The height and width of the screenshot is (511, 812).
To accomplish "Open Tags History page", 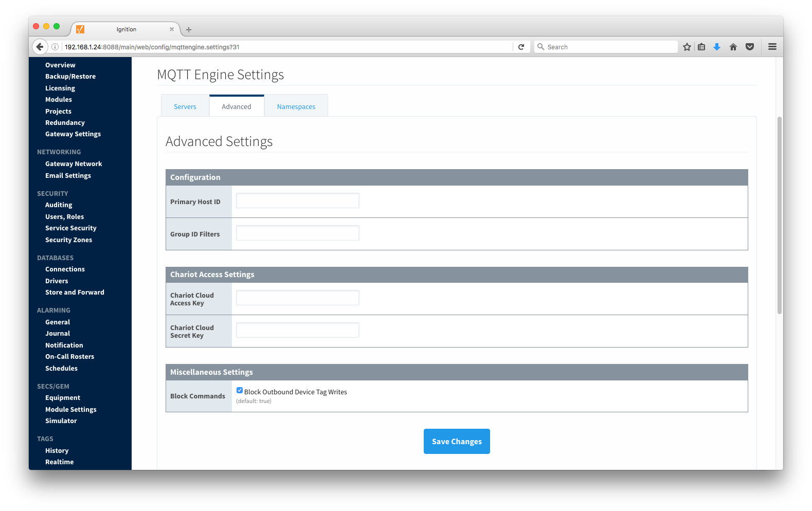I will (x=57, y=451).
